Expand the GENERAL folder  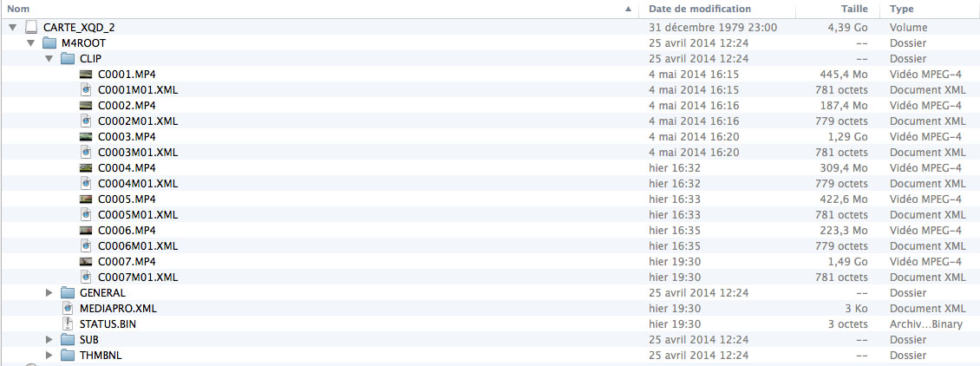click(49, 292)
